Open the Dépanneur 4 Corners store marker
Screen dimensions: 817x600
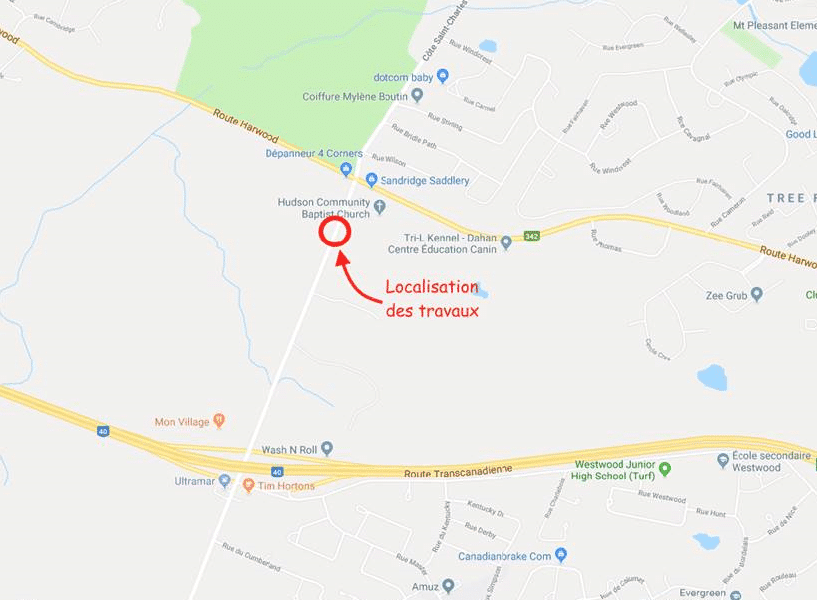pyautogui.click(x=345, y=169)
